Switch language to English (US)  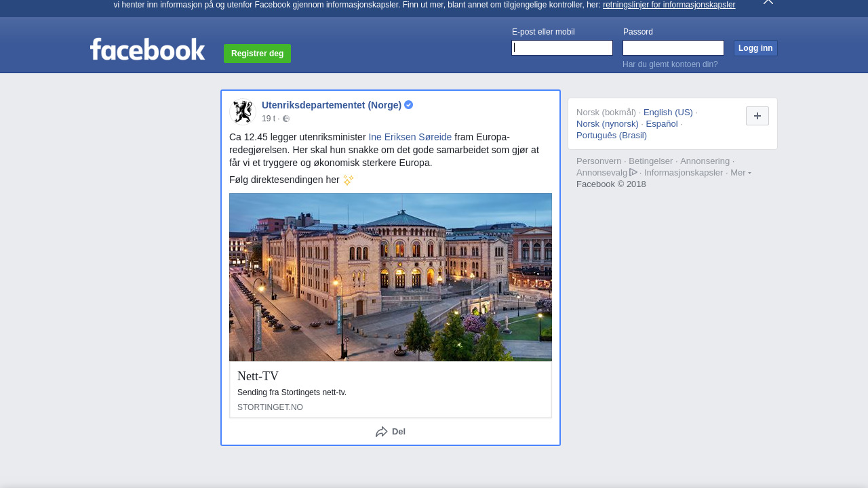point(668,112)
